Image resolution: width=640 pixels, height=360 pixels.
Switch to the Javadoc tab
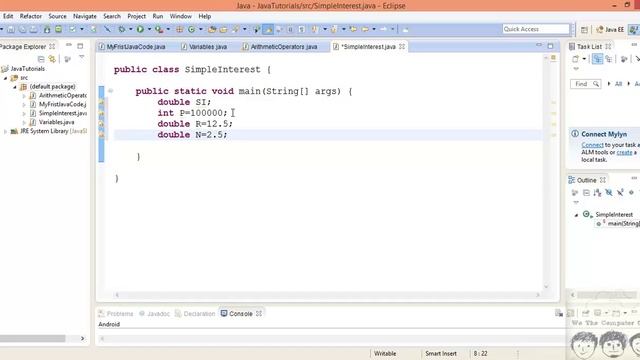154,313
